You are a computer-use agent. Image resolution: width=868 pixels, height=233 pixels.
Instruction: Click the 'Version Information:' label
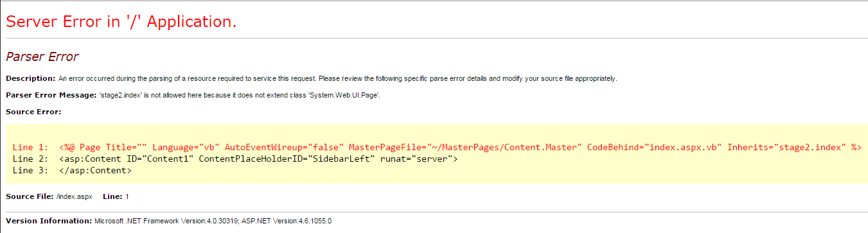tap(49, 221)
